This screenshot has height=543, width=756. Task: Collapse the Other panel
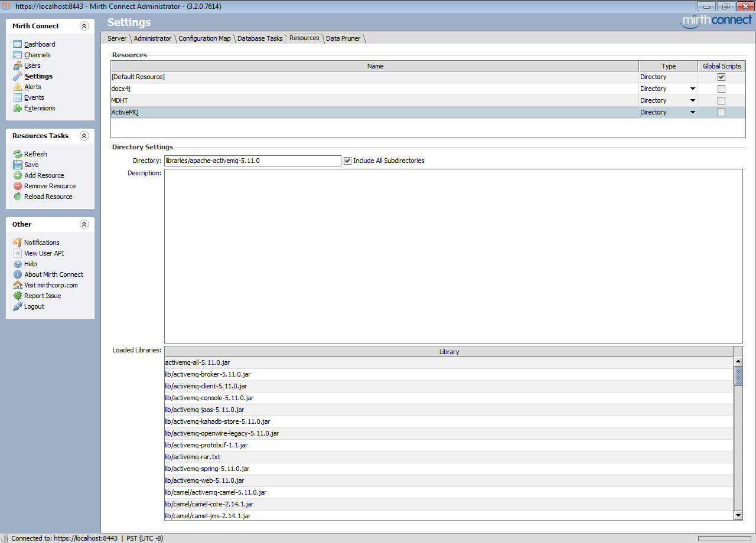[x=84, y=224]
